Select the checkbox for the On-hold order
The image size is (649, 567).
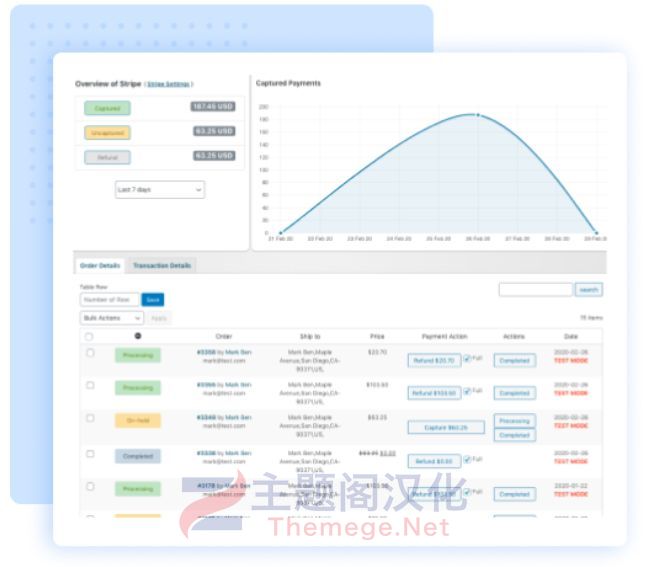pos(90,418)
